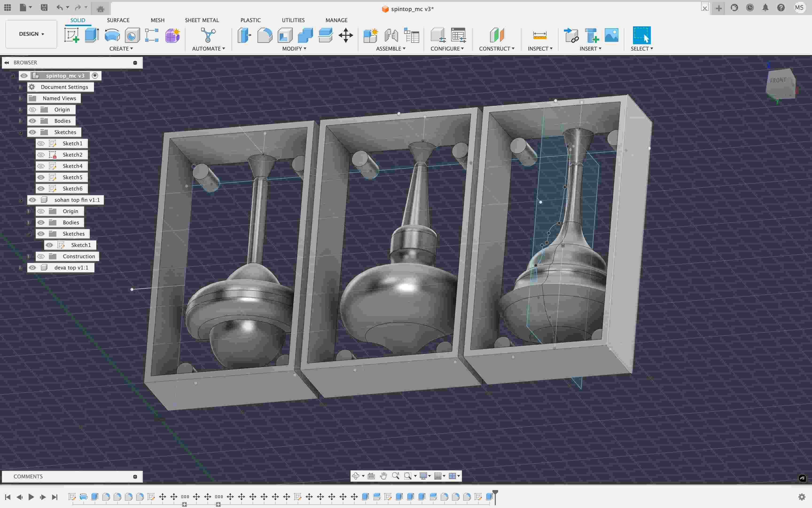Viewport: 812px width, 508px height.
Task: Save the document with the disk icon
Action: coord(44,7)
